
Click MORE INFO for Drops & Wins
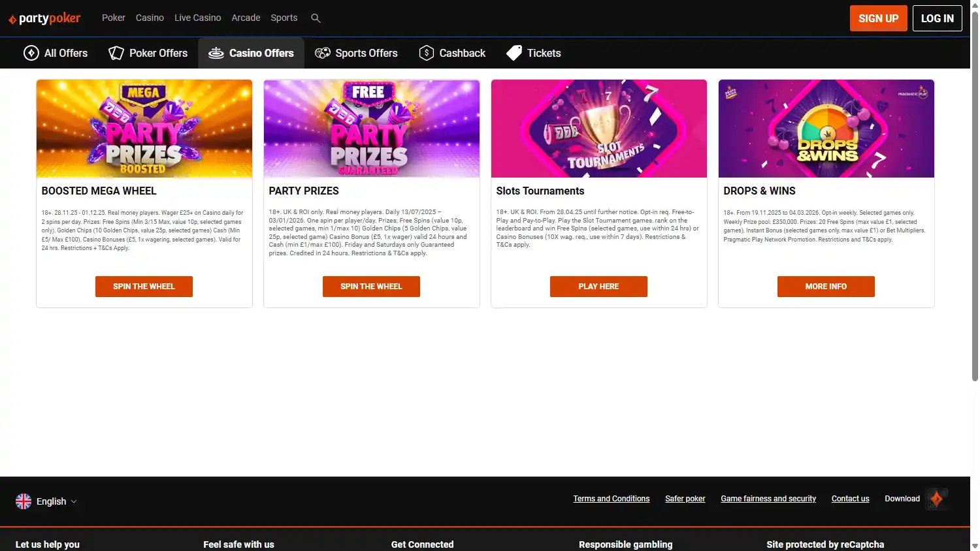tap(826, 287)
